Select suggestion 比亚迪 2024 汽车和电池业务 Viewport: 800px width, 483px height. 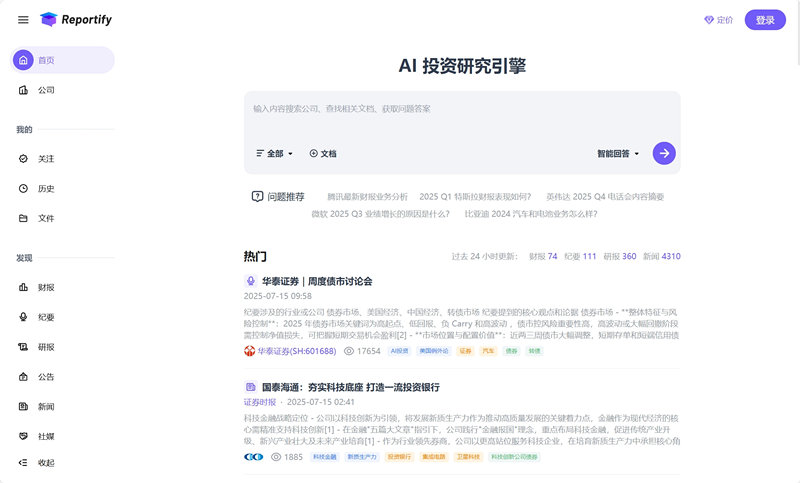(x=531, y=214)
